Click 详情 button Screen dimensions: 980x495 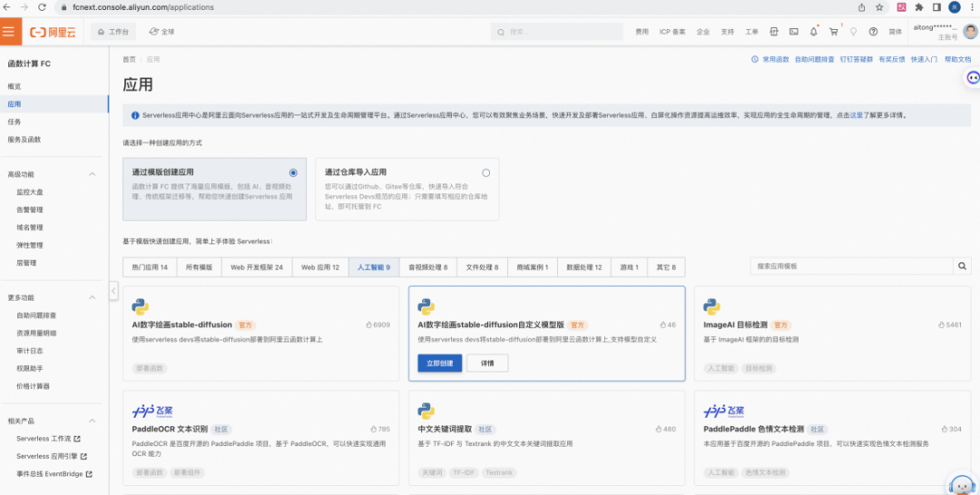click(x=487, y=363)
